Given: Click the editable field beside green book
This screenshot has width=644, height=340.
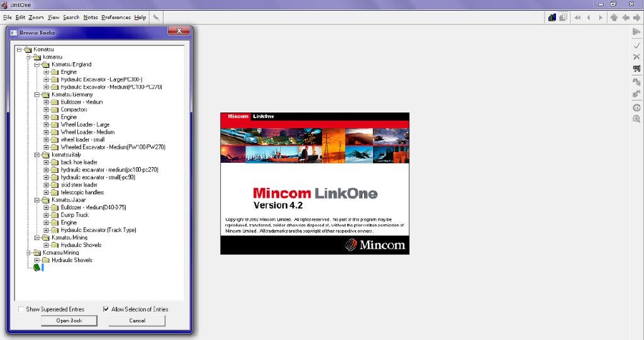Looking at the screenshot, I should [43, 268].
